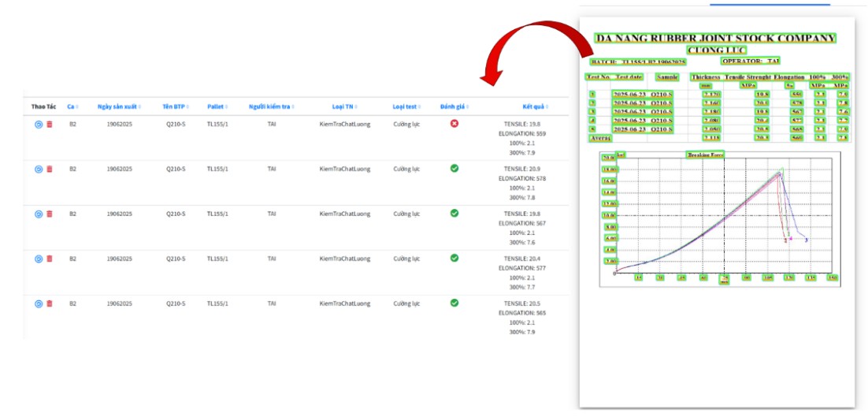The width and height of the screenshot is (868, 417).
Task: Click the red failed status icon in the first row
Action: 454,124
